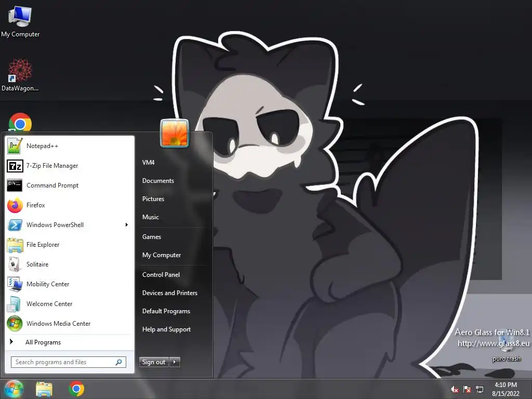Click the Windows PowerShell icon
The width and height of the screenshot is (532, 399).
[15, 225]
